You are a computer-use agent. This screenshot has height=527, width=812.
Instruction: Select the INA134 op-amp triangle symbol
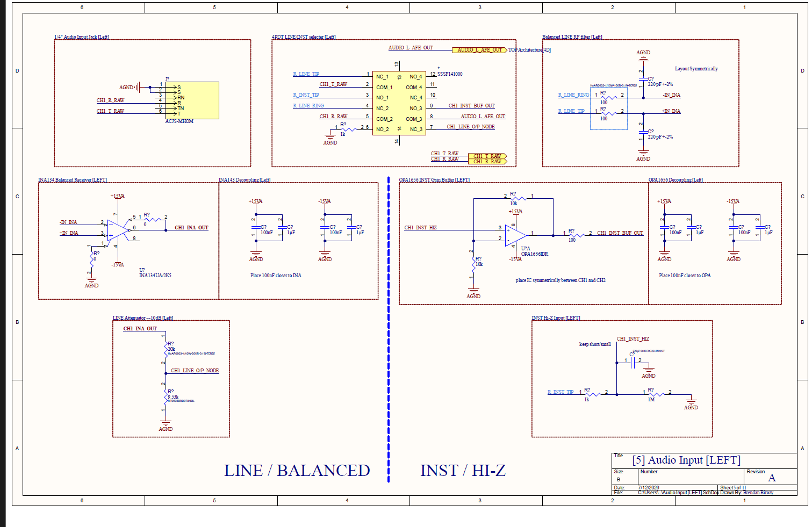(x=118, y=230)
